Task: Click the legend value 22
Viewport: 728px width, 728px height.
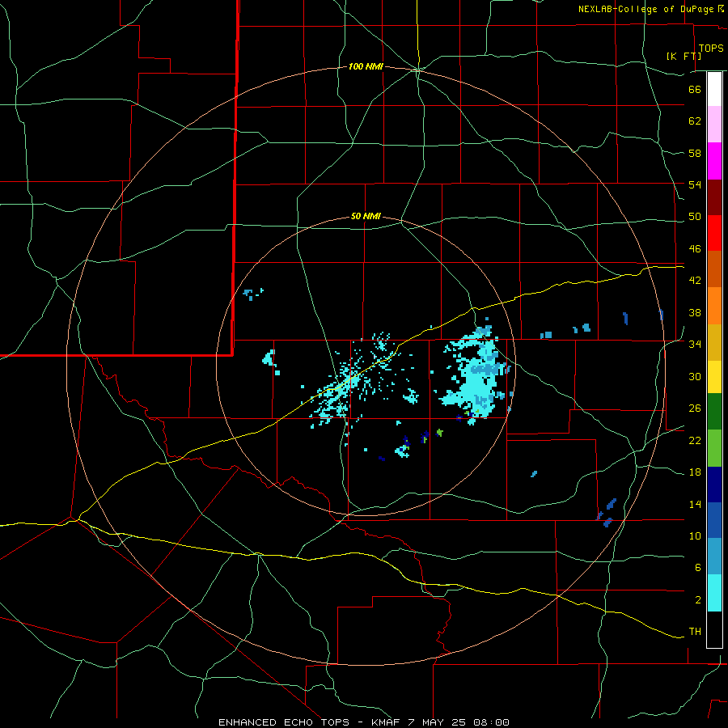Action: 695,441
